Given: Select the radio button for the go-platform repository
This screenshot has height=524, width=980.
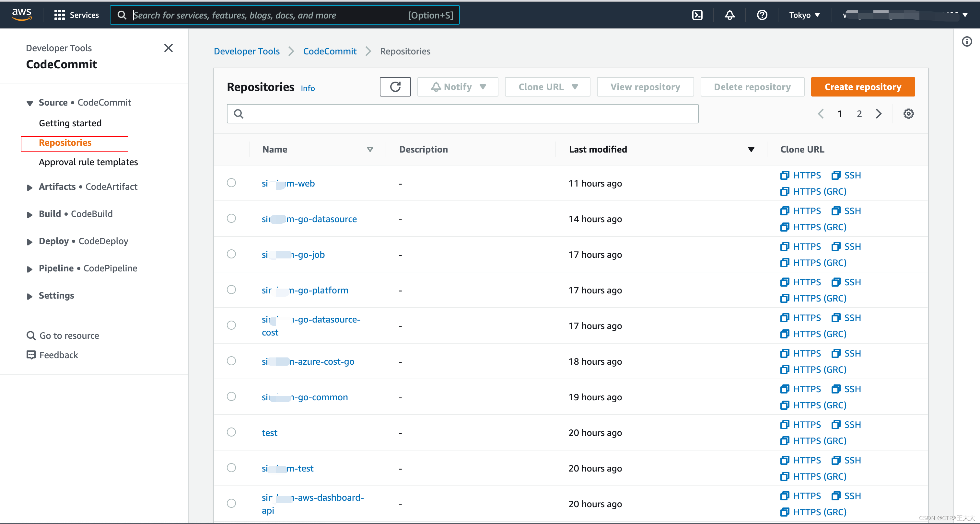Looking at the screenshot, I should pos(231,290).
